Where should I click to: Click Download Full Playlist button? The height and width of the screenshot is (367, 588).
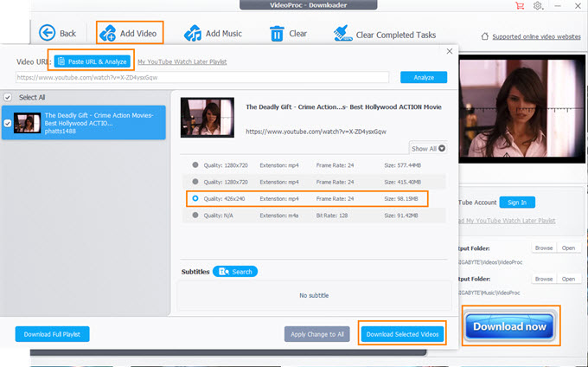coord(52,334)
